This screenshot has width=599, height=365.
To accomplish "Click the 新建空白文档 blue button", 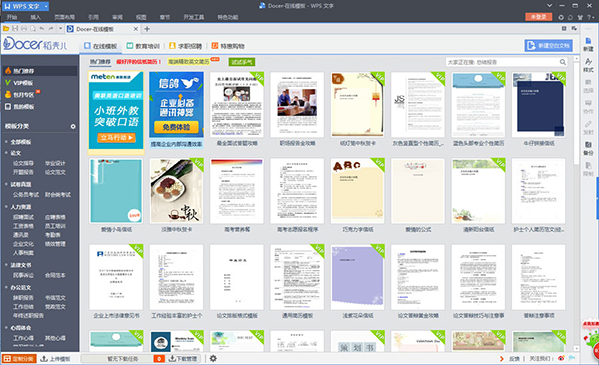I will [x=548, y=45].
